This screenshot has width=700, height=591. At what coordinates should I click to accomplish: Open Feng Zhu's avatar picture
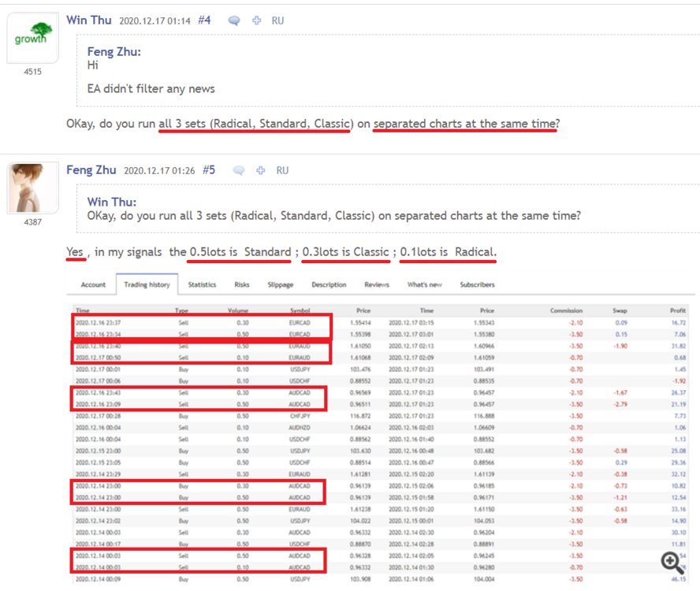[32, 188]
